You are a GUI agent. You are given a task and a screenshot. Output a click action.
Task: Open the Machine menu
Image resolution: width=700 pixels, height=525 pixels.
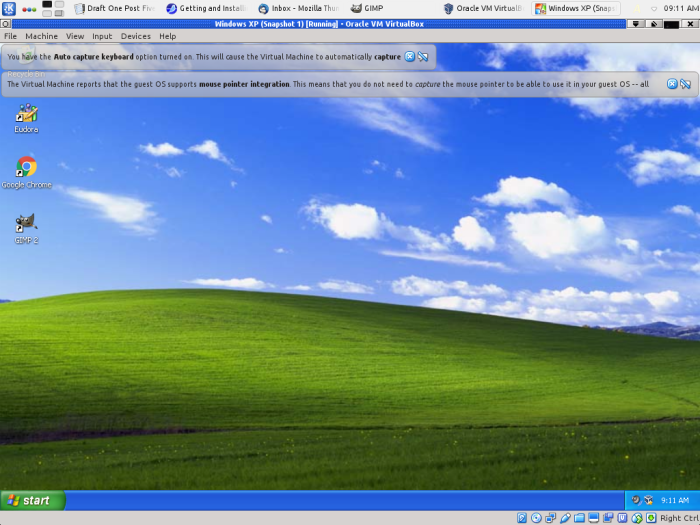click(42, 36)
